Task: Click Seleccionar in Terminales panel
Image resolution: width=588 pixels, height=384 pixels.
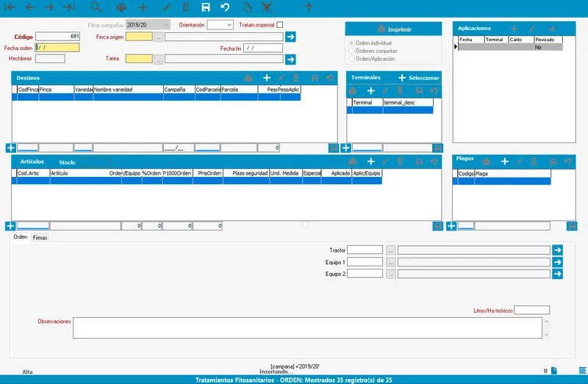Action: [419, 78]
